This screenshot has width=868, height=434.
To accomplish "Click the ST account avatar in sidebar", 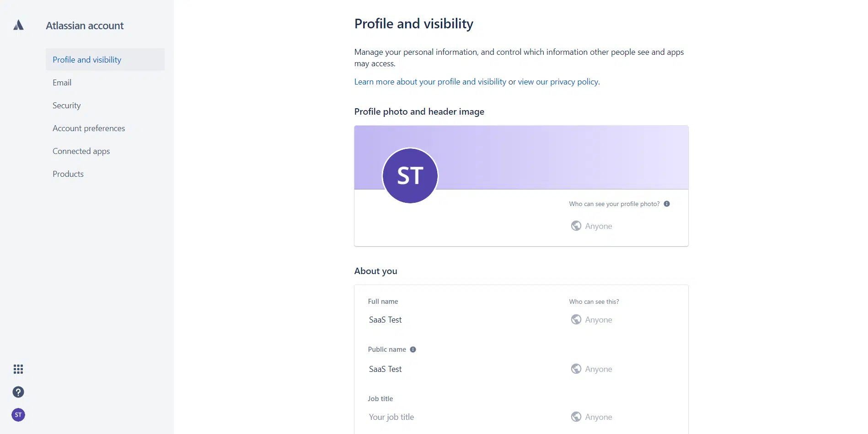I will coord(18,415).
